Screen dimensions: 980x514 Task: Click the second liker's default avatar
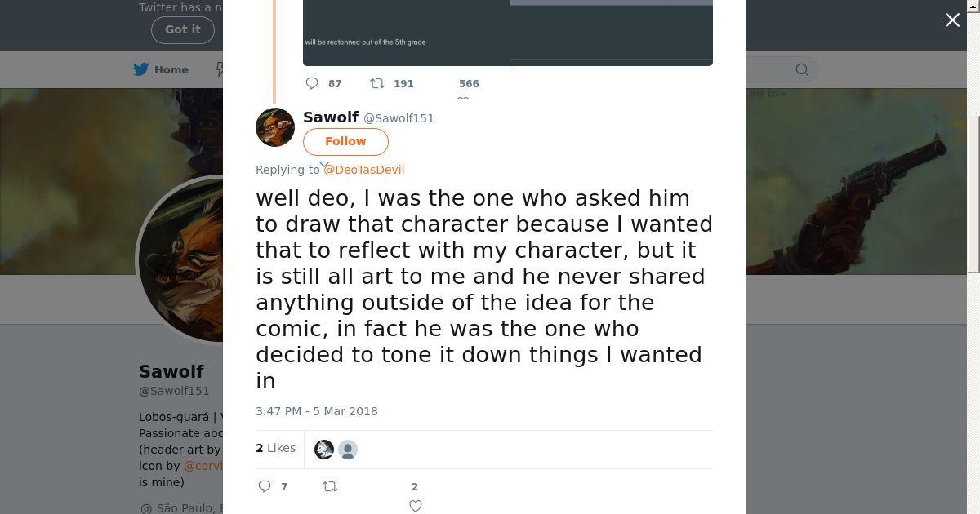348,450
